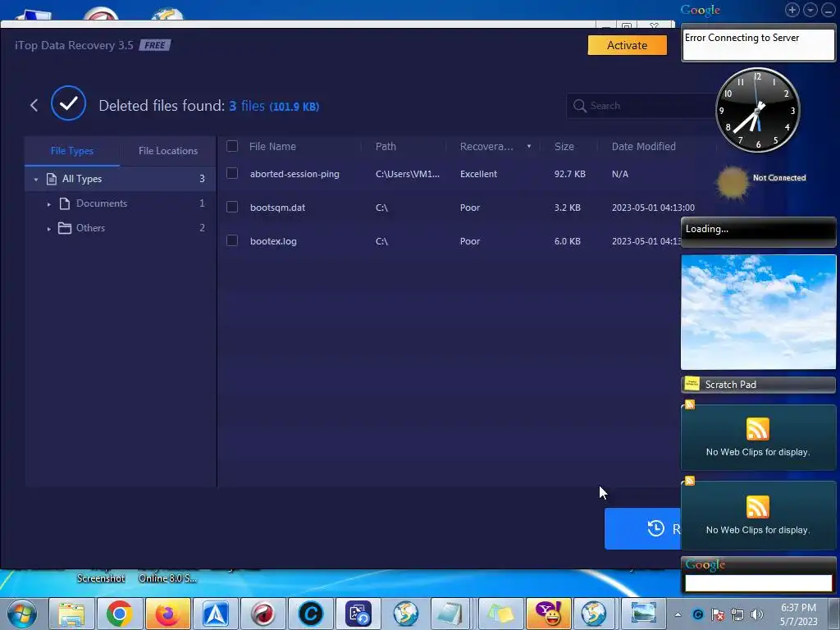Screen dimensions: 840x630
Task: Open Sticky Notes from the taskbar
Action: point(500,614)
